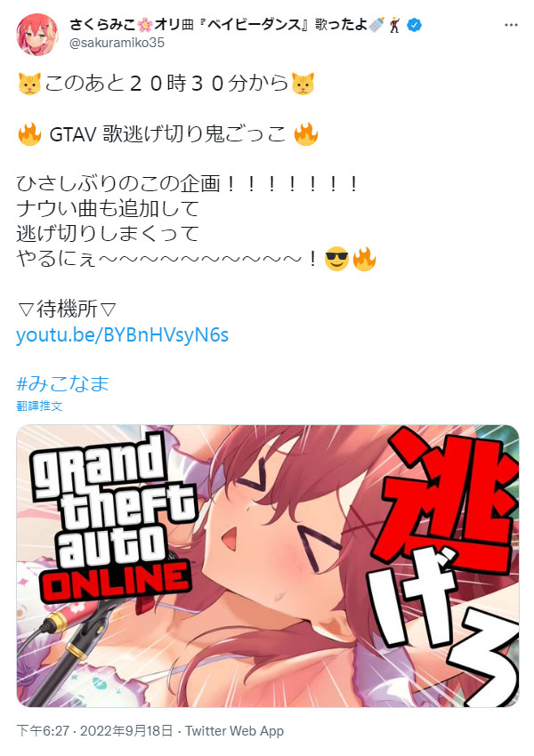Click the fire emoji after 鬼ごっこ
The width and height of the screenshot is (534, 756).
tap(306, 134)
